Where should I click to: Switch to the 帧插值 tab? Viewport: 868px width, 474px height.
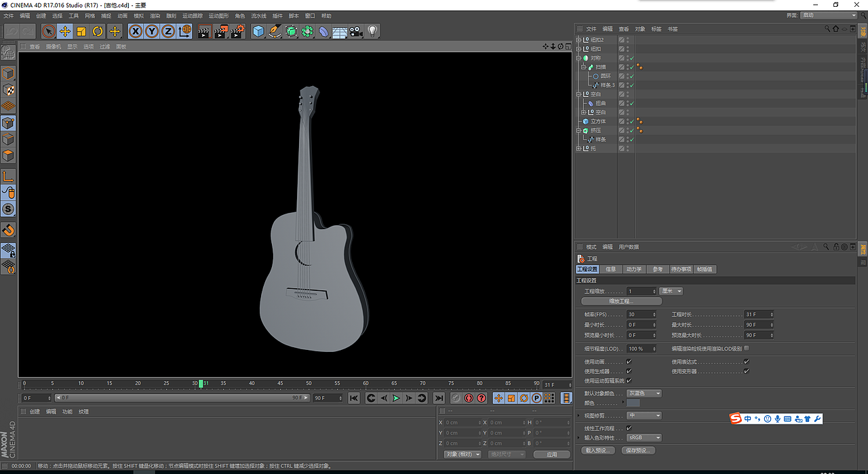[705, 269]
